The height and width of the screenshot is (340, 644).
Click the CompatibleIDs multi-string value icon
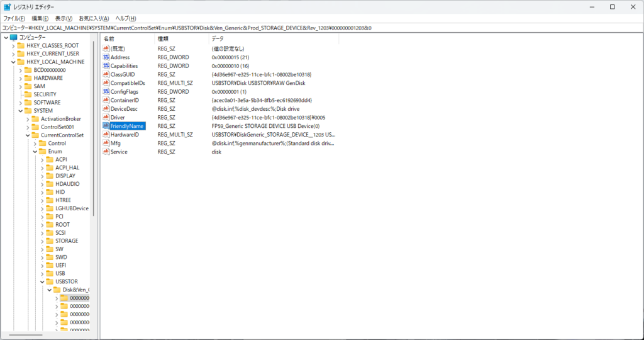[x=106, y=83]
